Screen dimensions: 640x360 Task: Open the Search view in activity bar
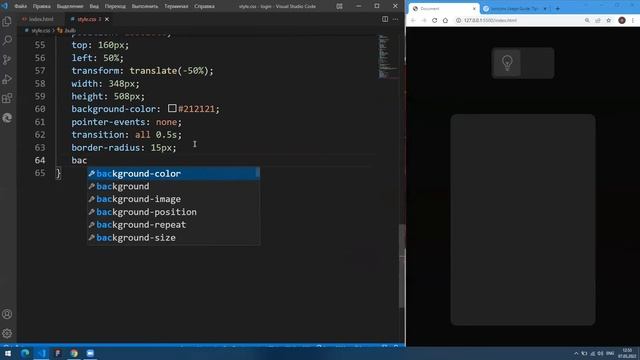click(7, 40)
